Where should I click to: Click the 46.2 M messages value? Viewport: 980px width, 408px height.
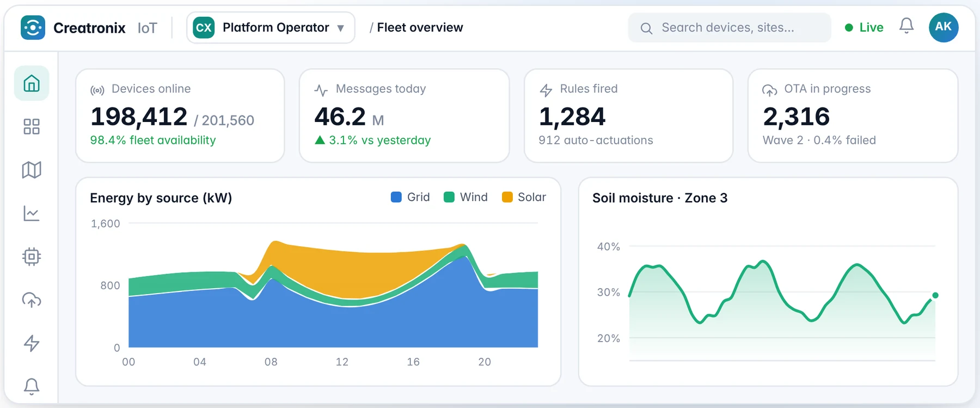click(349, 117)
